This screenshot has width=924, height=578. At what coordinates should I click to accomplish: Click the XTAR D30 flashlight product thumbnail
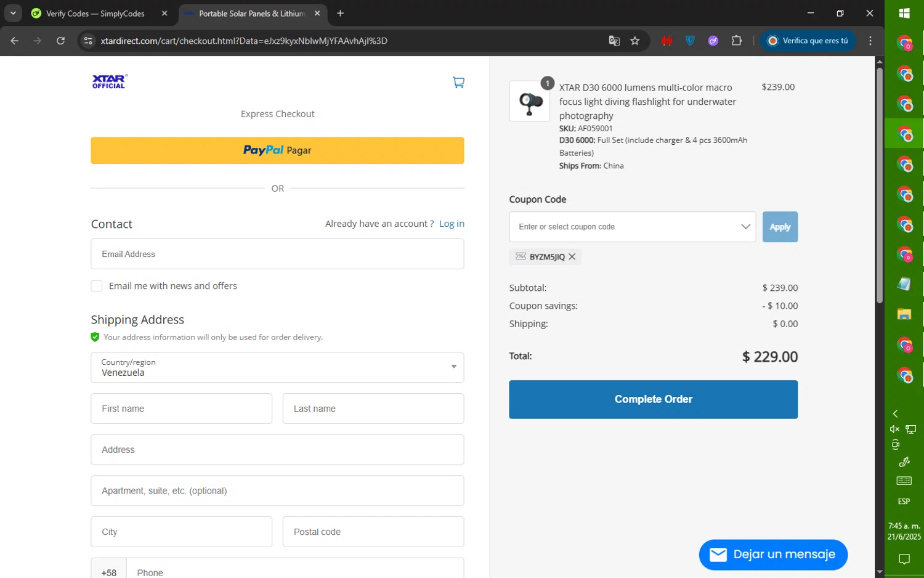pos(530,101)
